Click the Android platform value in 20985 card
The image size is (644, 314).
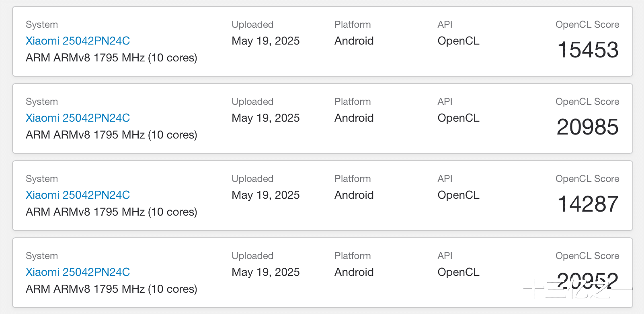coord(354,118)
